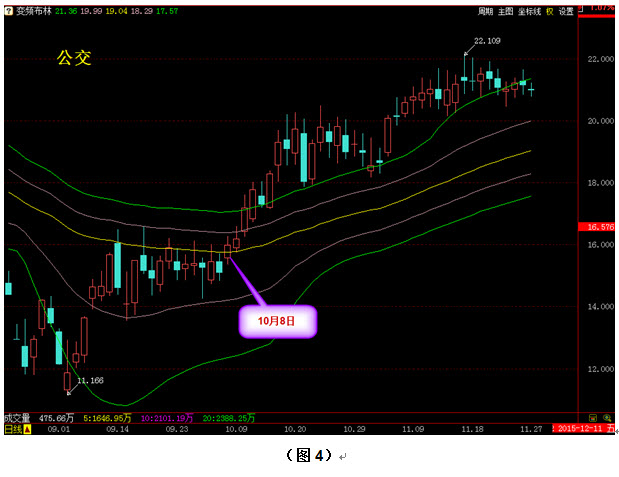Toggle the 坐标线 grid lines option
Screen dimensions: 619x477
pos(529,11)
